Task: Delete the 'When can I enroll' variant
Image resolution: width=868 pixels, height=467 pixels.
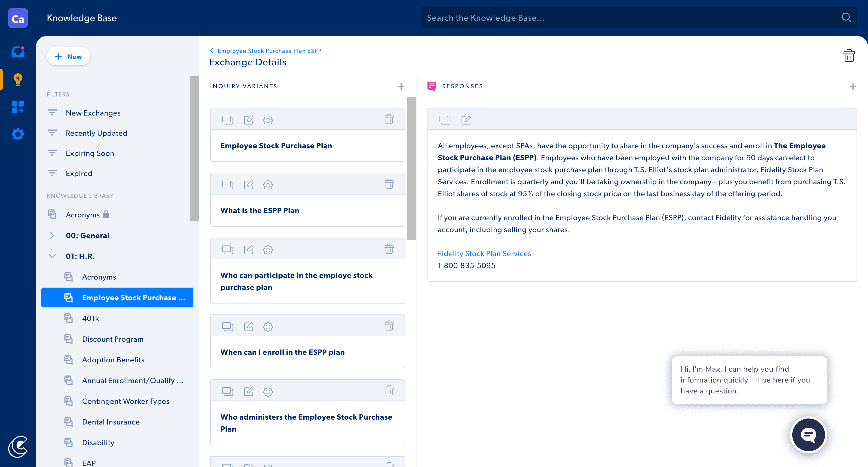Action: (x=389, y=326)
